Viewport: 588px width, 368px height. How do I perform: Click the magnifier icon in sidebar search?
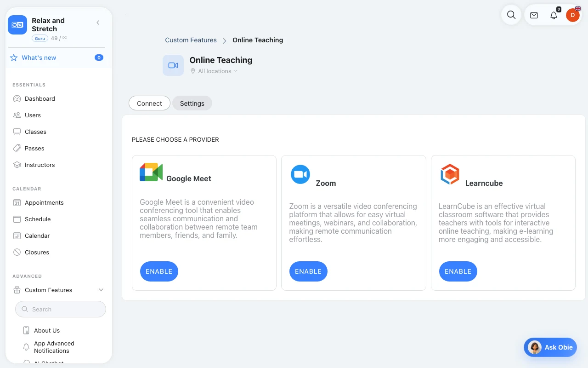[25, 309]
